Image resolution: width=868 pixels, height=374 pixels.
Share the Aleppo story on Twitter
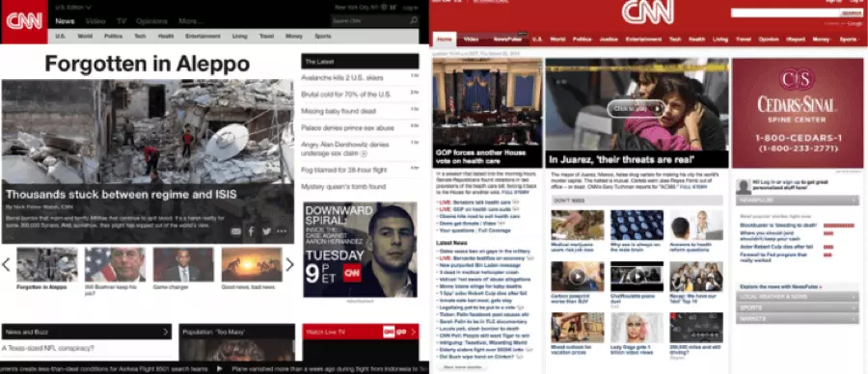click(267, 231)
